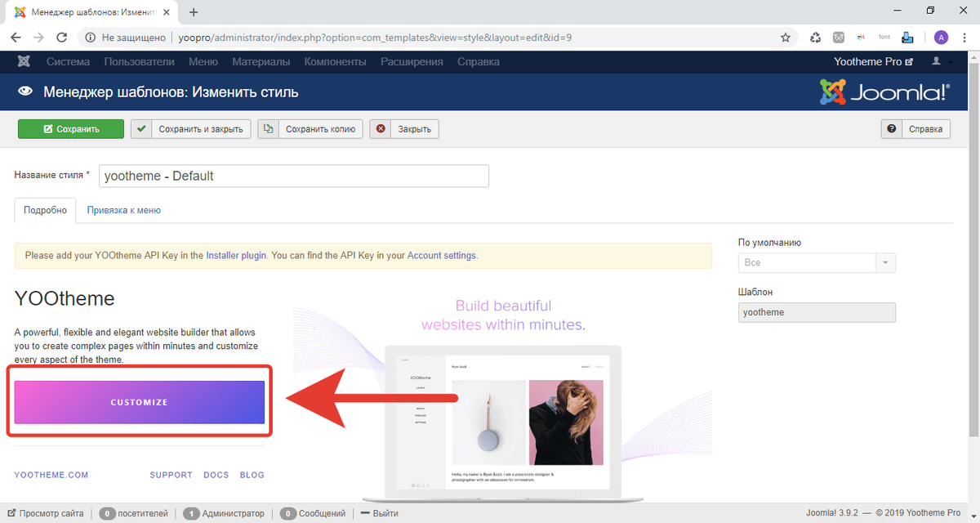Click the page scrollbar up arrow
This screenshot has height=523, width=980.
point(974,58)
